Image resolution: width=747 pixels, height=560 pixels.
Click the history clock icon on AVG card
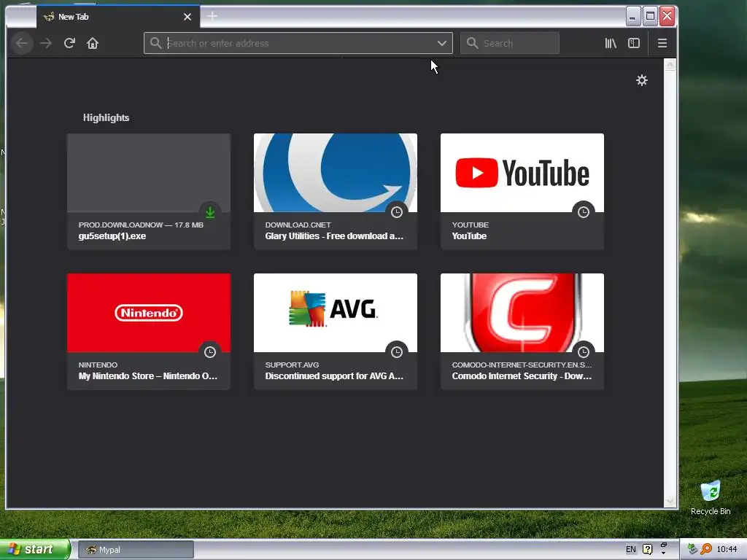pos(396,352)
